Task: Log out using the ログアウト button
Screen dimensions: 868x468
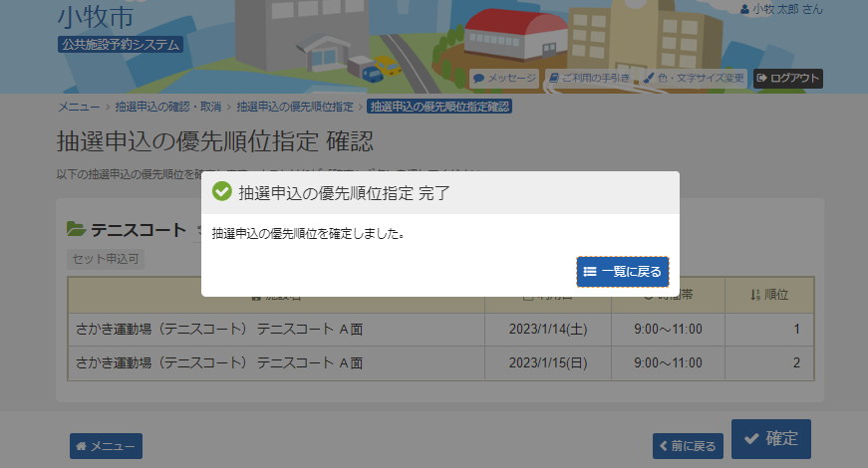Action: [787, 78]
